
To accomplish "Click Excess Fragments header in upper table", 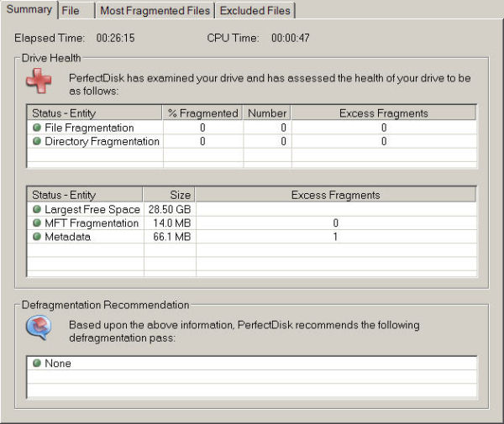I will tap(384, 113).
